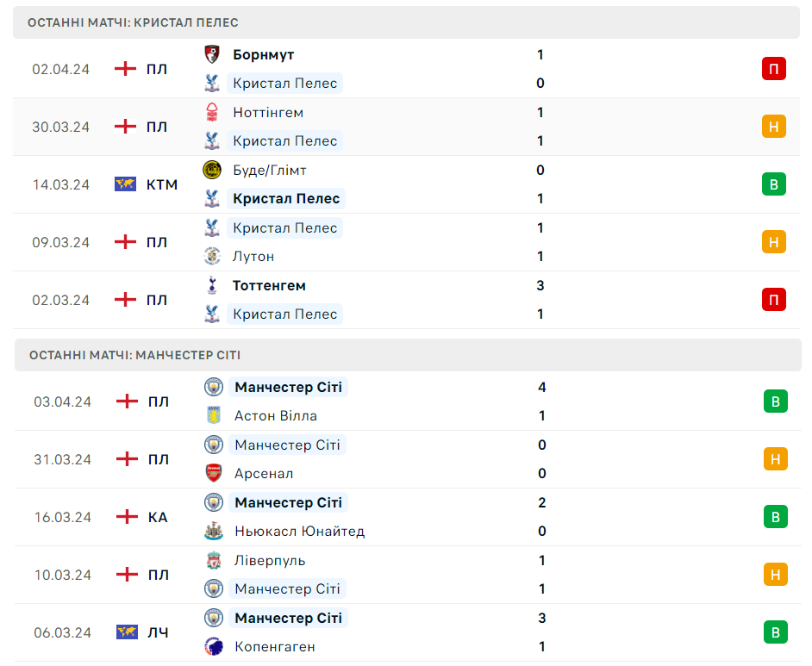
Task: Click the Останні матчі: Манчестер Сіті header
Action: (134, 355)
